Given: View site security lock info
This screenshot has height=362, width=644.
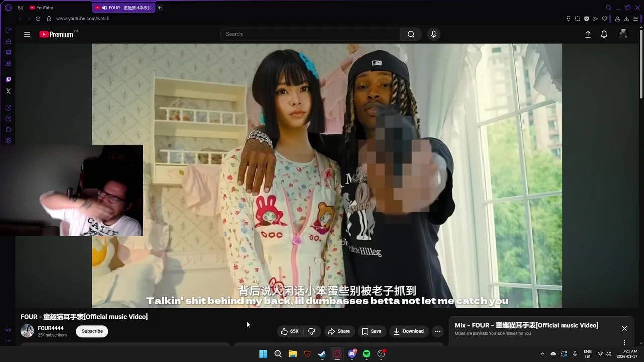Looking at the screenshot, I should 49,19.
